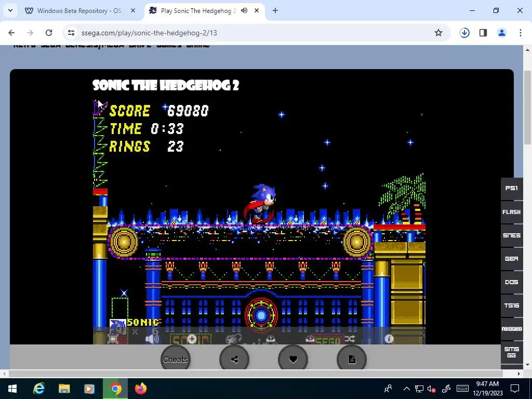Launch Firefox from taskbar
Viewport: 532px width, 399px height.
click(140, 389)
